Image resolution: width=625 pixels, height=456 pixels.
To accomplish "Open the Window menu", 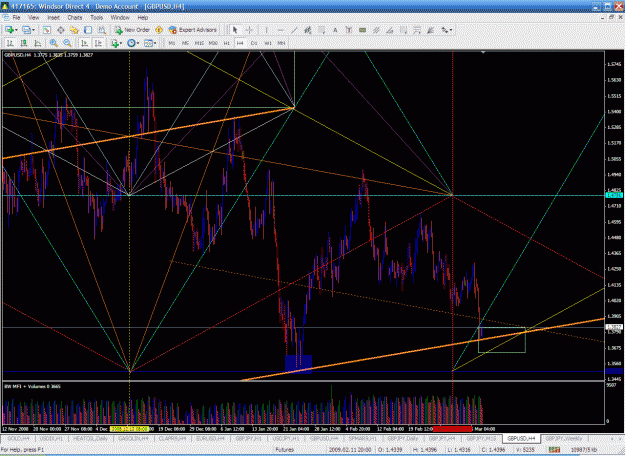I will pyautogui.click(x=120, y=18).
